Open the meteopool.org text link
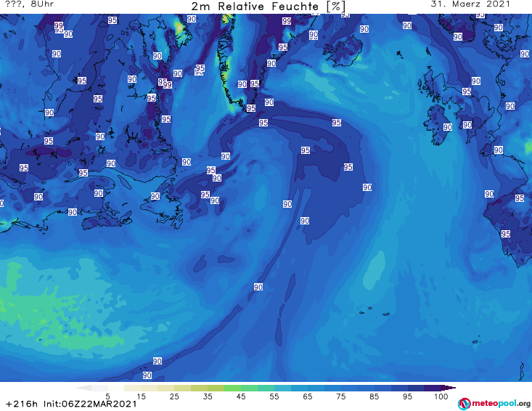 (501, 404)
